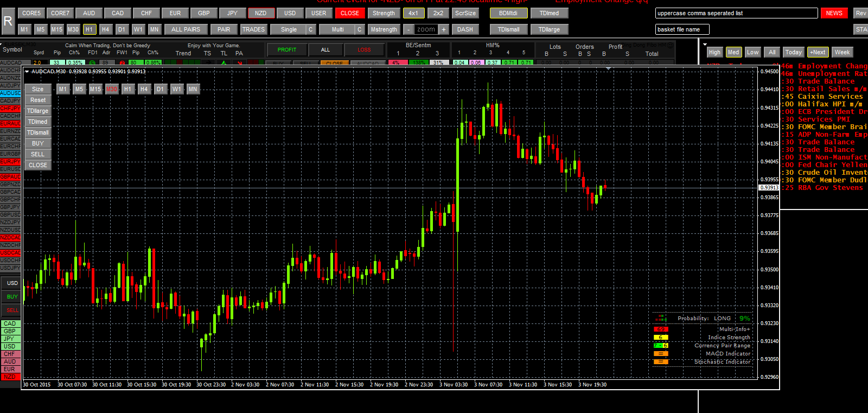This screenshot has height=413, width=868.
Task: Choose the GBP currency group in top toolbar
Action: [x=204, y=13]
